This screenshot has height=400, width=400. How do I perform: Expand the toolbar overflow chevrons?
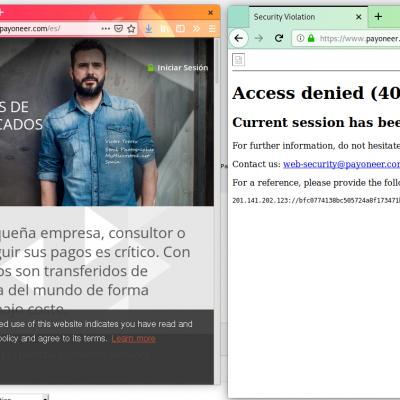(x=196, y=29)
